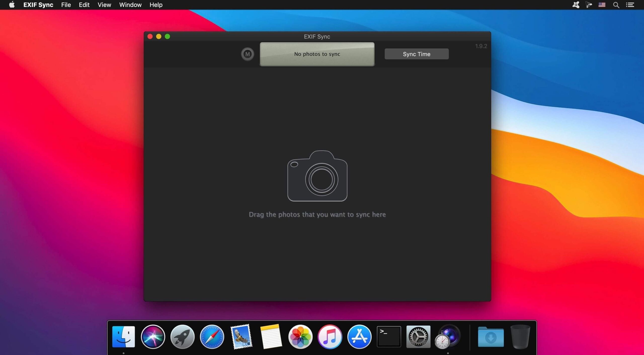Click the 'No photos to sync' status display
The width and height of the screenshot is (644, 355).
[317, 54]
